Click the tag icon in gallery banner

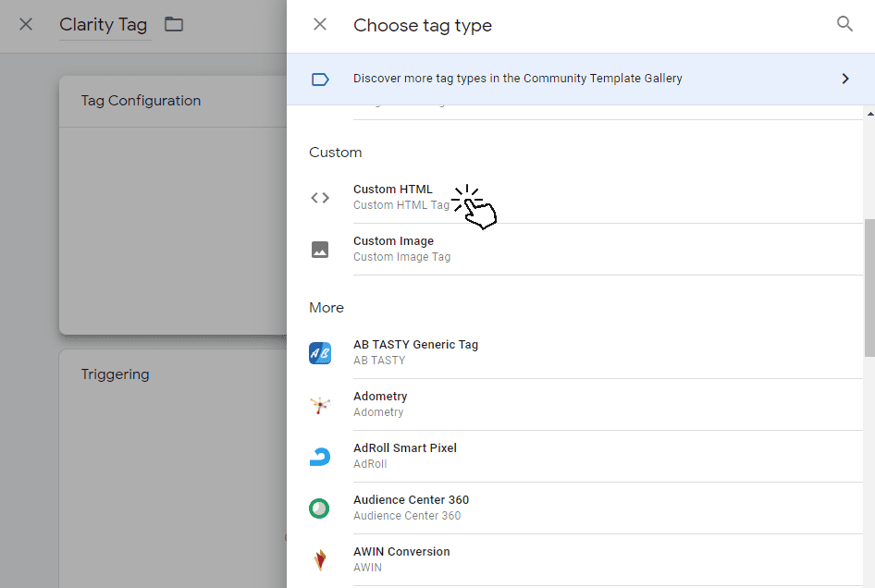(320, 80)
